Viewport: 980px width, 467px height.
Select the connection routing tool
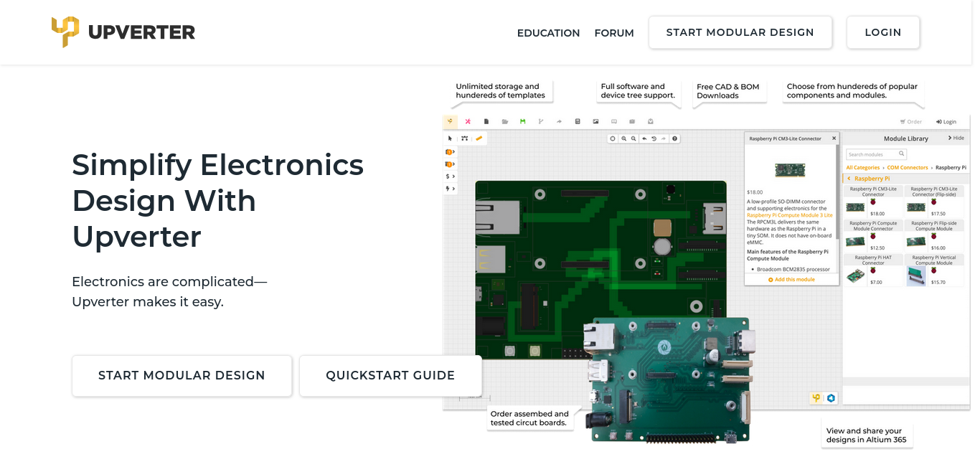tap(464, 138)
